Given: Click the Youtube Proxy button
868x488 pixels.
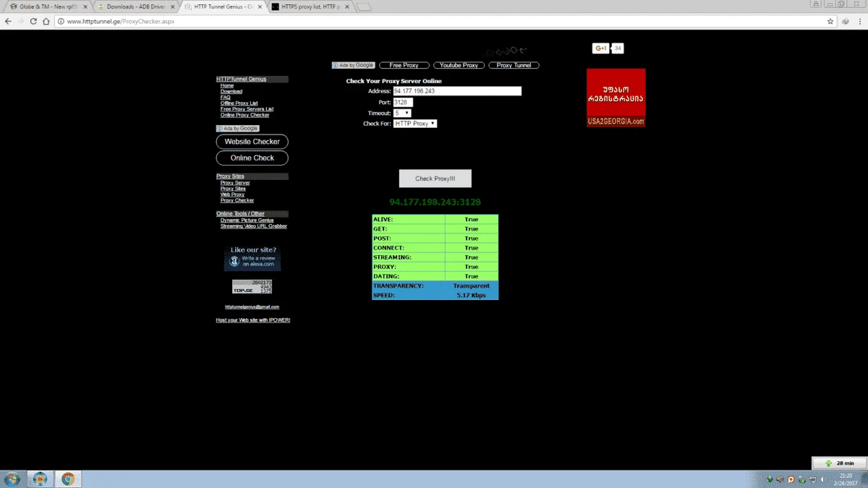Looking at the screenshot, I should point(459,65).
